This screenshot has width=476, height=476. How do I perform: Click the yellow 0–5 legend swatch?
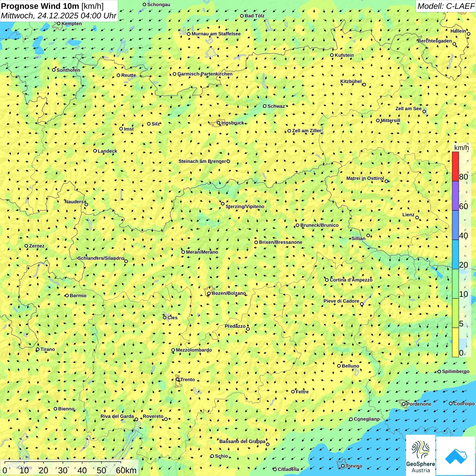[x=455, y=342]
